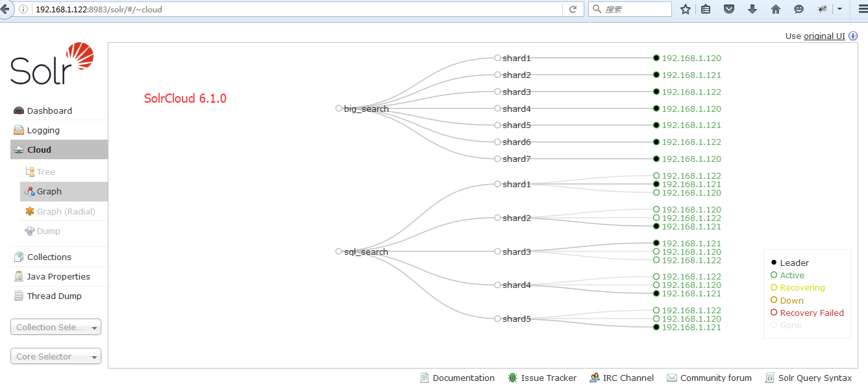Click the original UI link
This screenshot has width=868, height=390.
pos(824,36)
